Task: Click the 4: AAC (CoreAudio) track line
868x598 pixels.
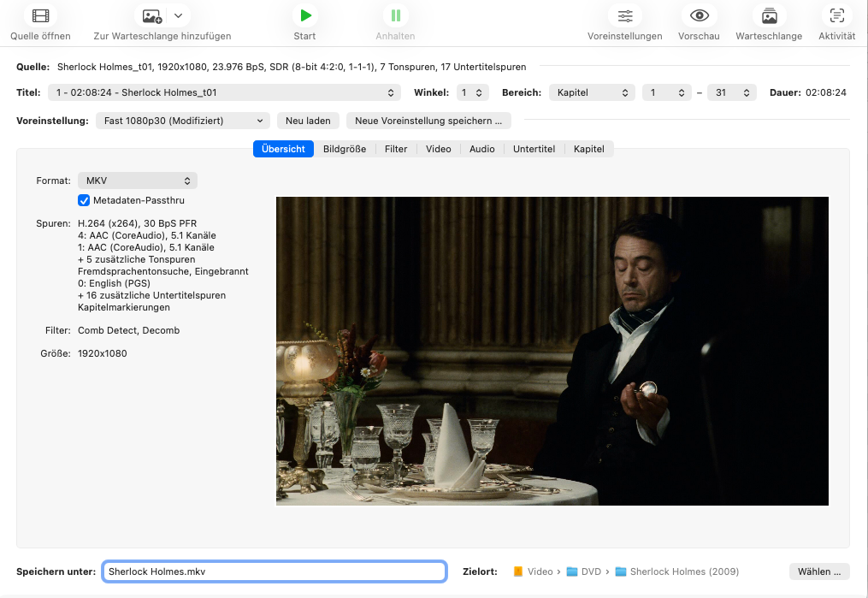Action: click(147, 235)
